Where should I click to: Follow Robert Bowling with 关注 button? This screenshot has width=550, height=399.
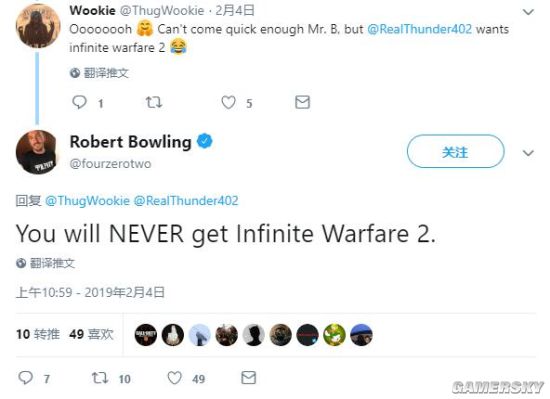point(456,151)
